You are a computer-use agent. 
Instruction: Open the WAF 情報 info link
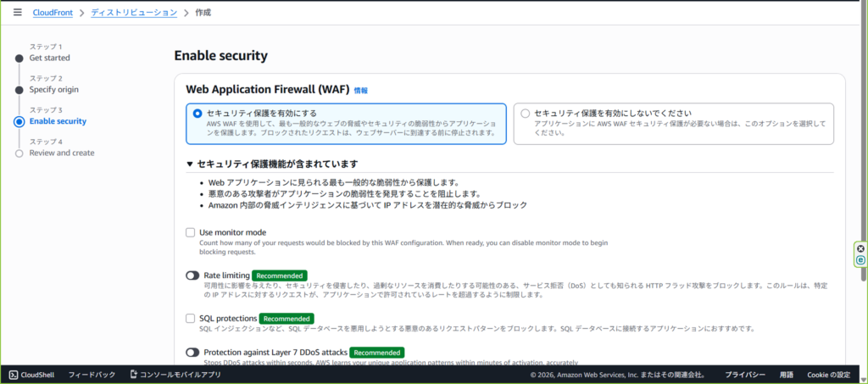(x=361, y=90)
